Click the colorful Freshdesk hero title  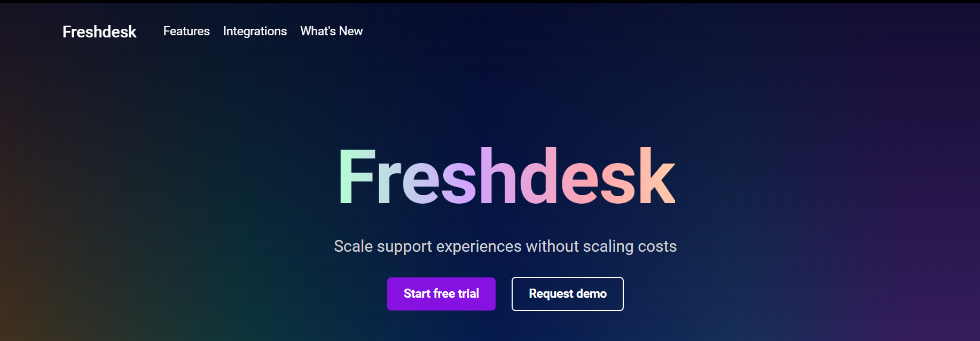coord(507,176)
